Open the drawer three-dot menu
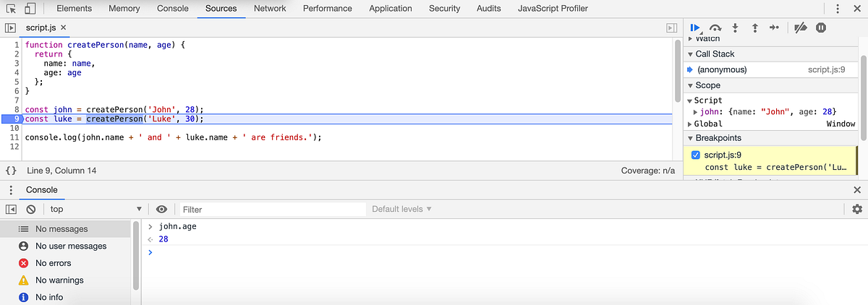 [x=11, y=190]
